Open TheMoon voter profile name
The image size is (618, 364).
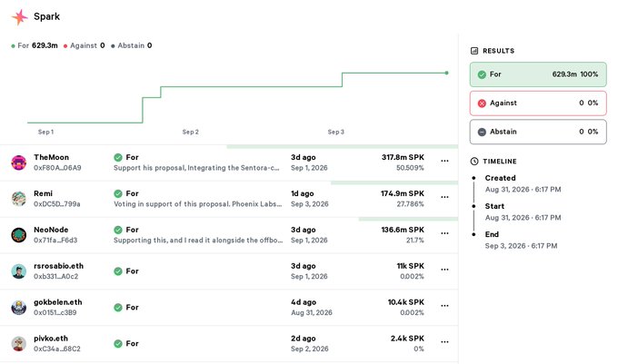[x=51, y=157]
